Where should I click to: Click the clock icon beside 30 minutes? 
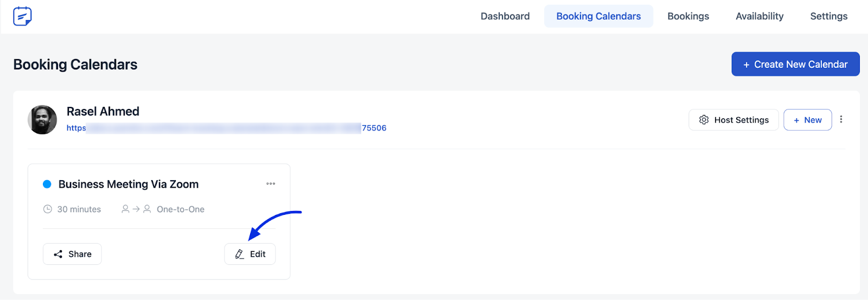coord(48,209)
